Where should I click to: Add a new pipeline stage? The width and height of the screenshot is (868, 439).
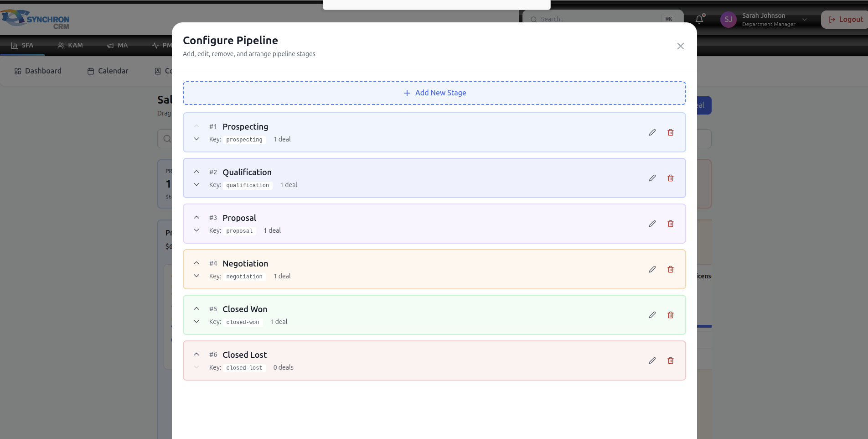click(434, 93)
